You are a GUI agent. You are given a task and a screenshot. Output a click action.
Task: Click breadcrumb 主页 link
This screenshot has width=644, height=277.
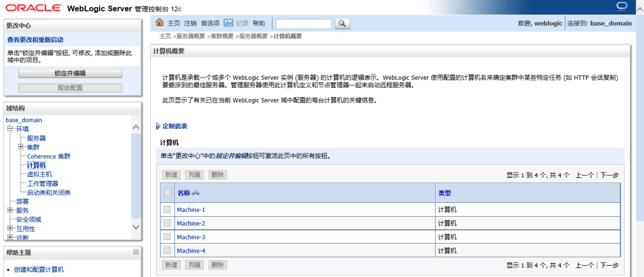click(x=165, y=36)
